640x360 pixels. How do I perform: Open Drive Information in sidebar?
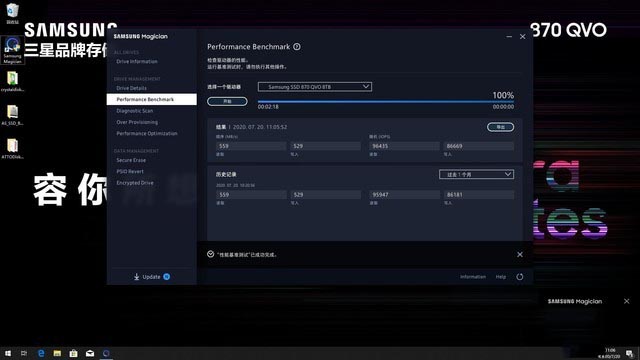137,62
